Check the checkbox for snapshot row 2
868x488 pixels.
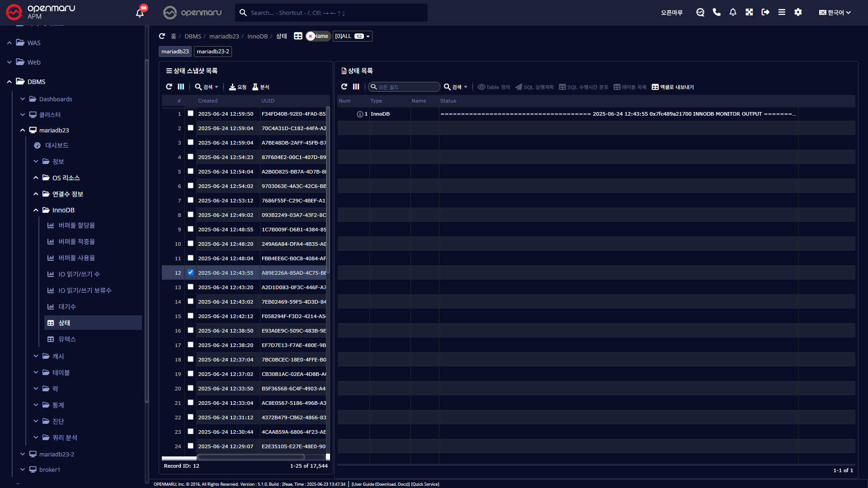[x=190, y=128]
